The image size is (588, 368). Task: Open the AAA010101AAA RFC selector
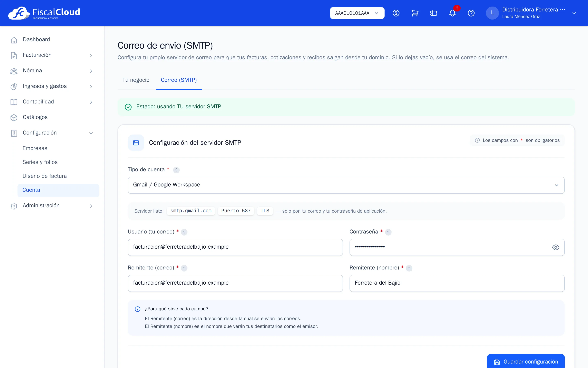click(x=357, y=13)
